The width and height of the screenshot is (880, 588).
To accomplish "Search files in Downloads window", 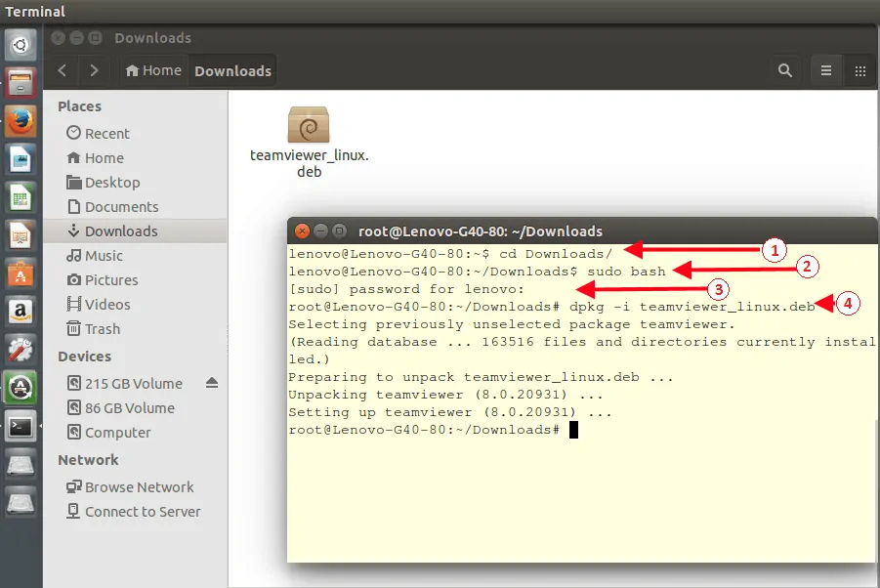I will coord(785,70).
